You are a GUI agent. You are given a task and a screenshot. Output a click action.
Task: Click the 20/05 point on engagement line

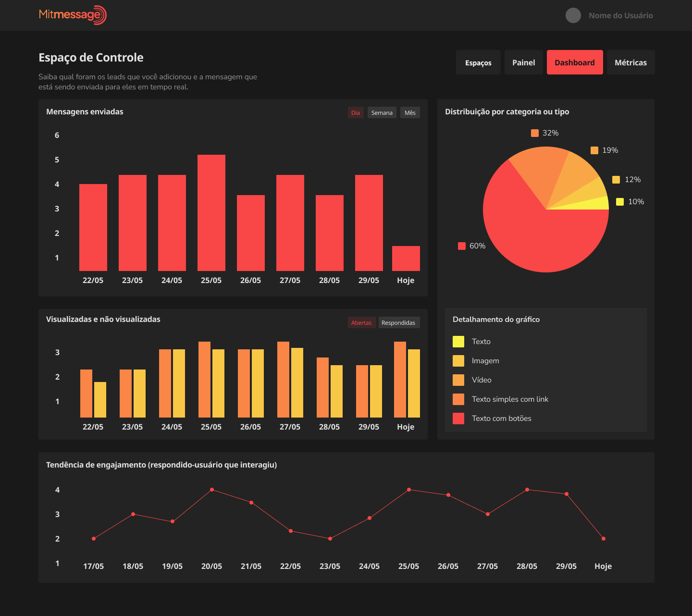click(x=212, y=490)
